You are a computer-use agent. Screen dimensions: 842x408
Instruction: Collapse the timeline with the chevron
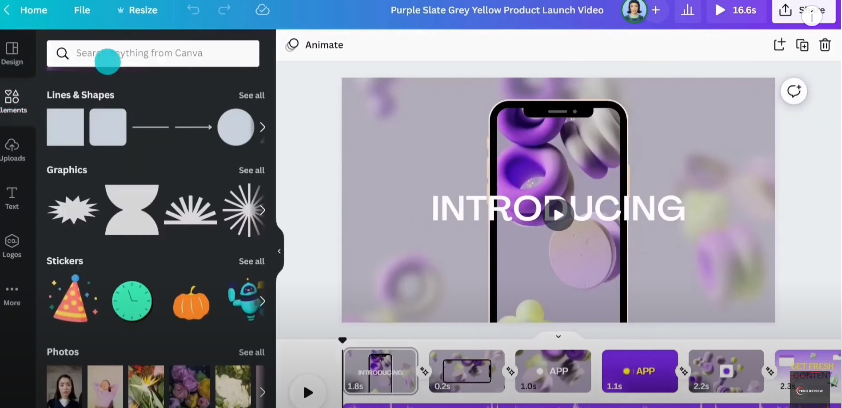pyautogui.click(x=558, y=336)
